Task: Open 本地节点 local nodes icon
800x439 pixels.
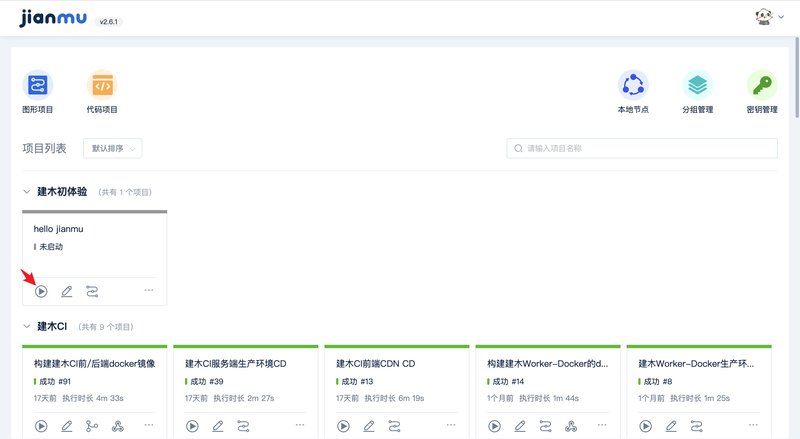Action: (x=633, y=85)
